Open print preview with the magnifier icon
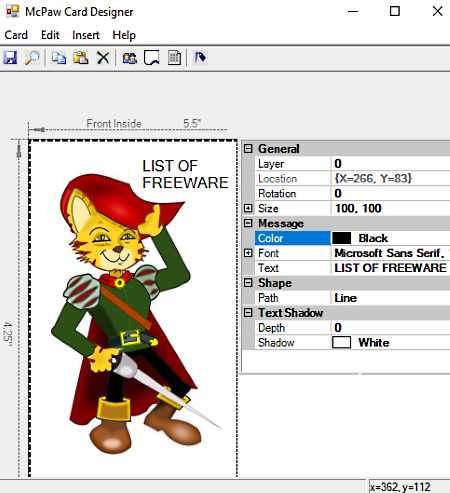The image size is (450, 493). 32,58
